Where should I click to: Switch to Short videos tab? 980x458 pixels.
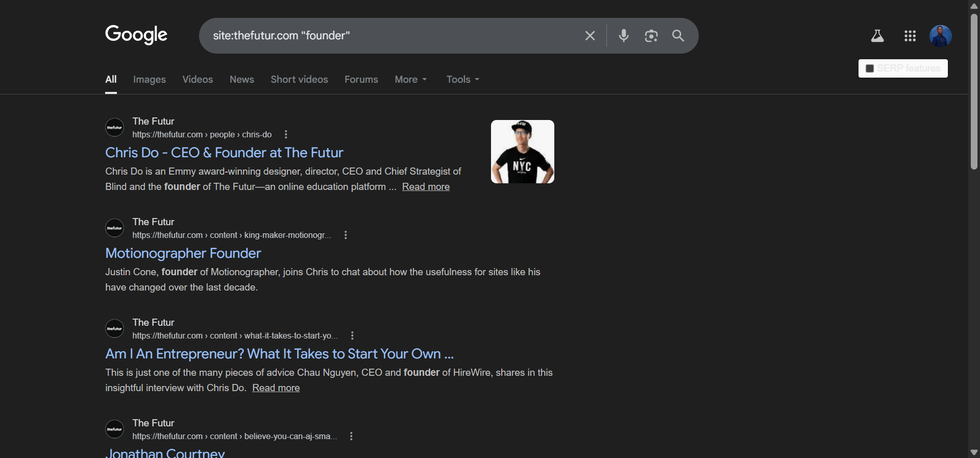coord(299,80)
